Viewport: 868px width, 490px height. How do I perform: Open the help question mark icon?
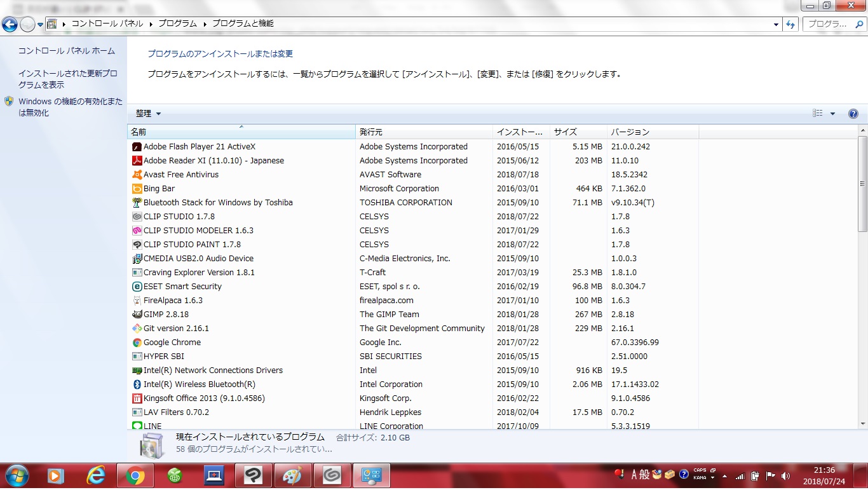click(x=853, y=114)
